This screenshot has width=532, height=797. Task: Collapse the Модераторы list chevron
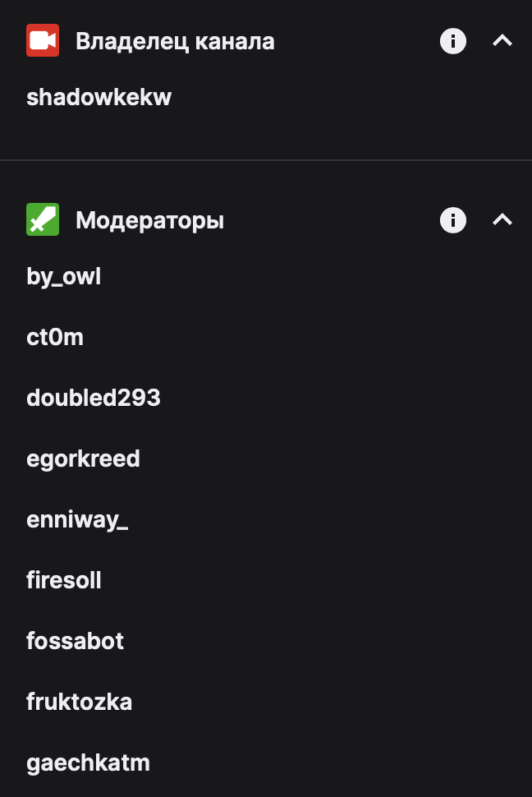[x=502, y=219]
